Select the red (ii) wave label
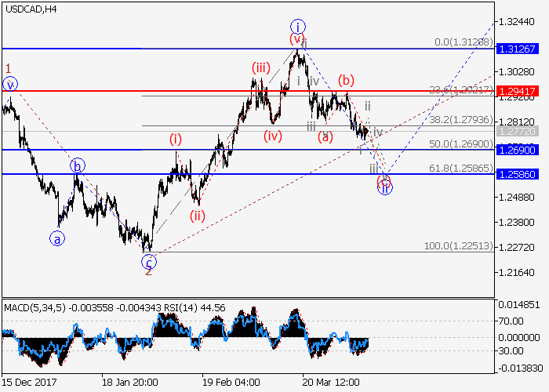 [198, 216]
